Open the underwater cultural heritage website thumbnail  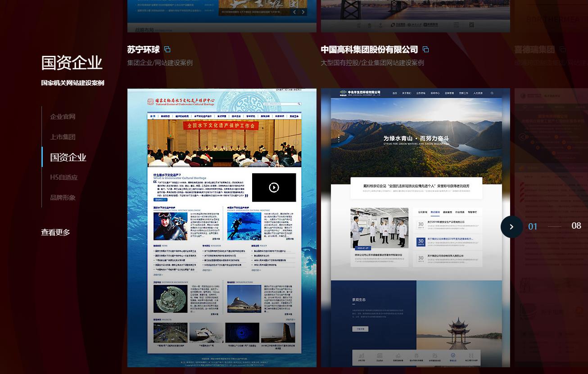(222, 227)
